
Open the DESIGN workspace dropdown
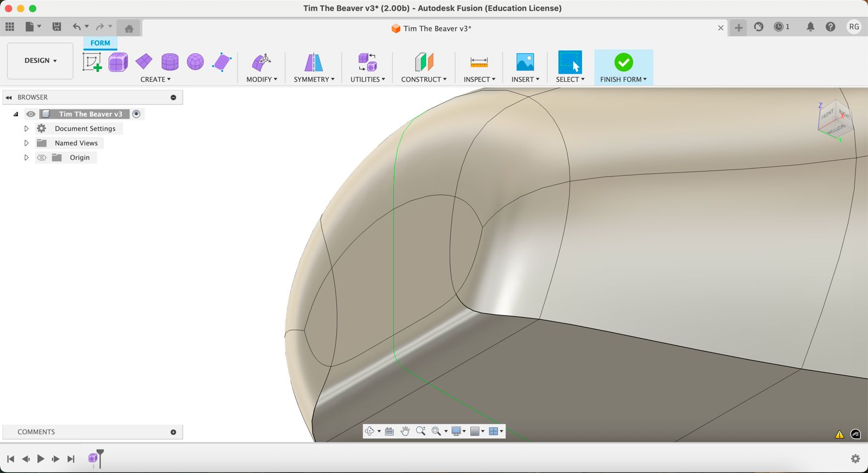40,61
